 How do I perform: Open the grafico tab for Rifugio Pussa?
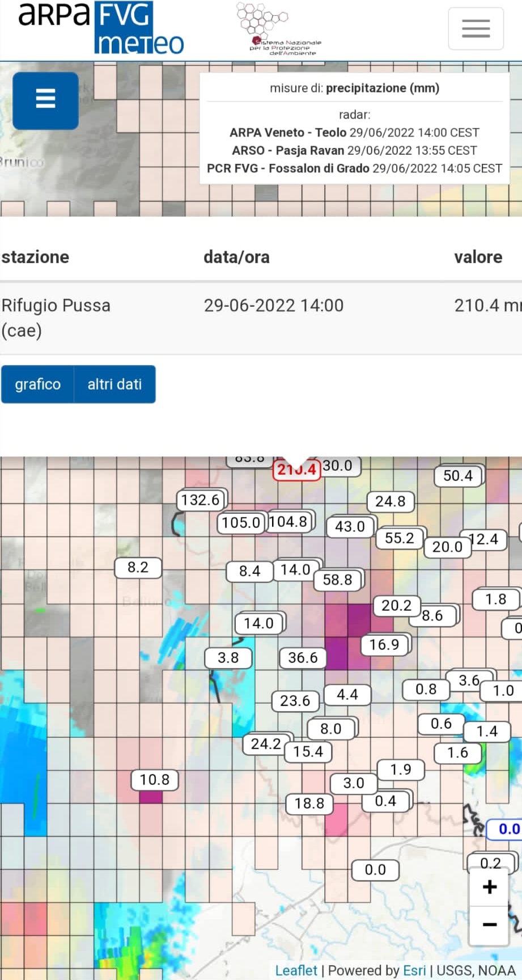[37, 384]
